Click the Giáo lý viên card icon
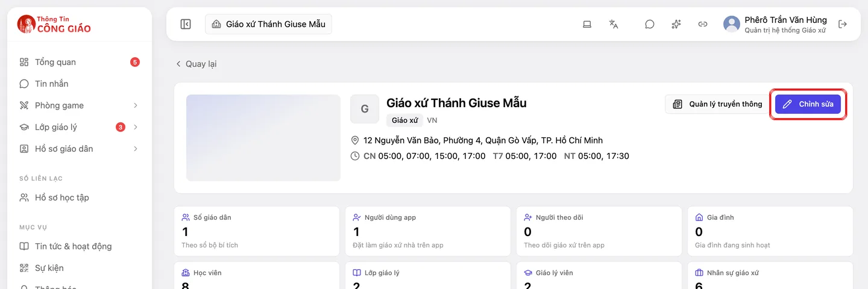The width and height of the screenshot is (868, 289). [528, 273]
